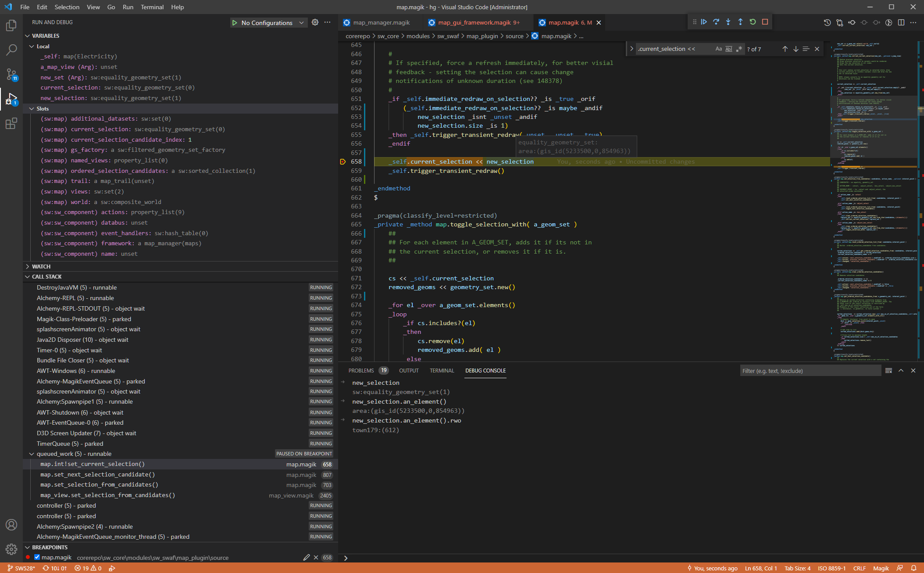
Task: Open the Source Control view
Action: coord(11,74)
